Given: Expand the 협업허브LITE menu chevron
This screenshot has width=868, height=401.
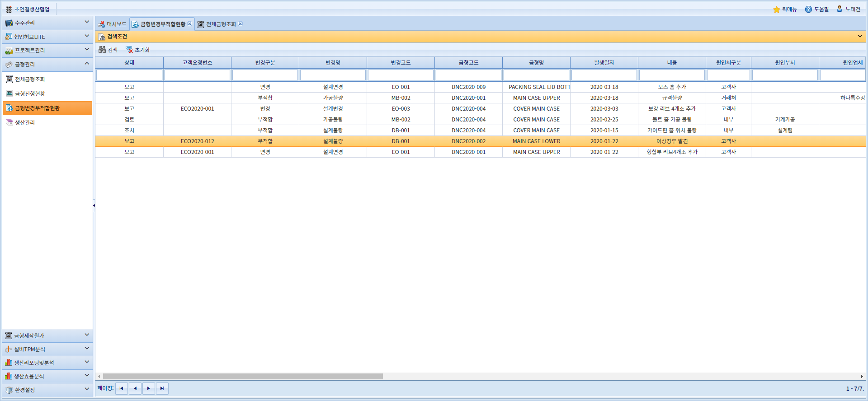Looking at the screenshot, I should (87, 36).
